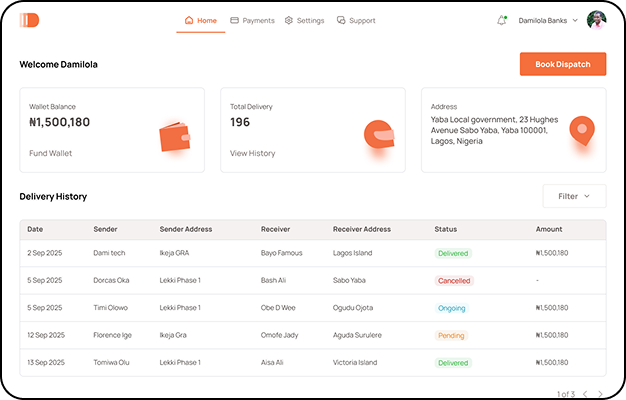Click the orange app logo
This screenshot has width=626, height=400.
[x=29, y=20]
